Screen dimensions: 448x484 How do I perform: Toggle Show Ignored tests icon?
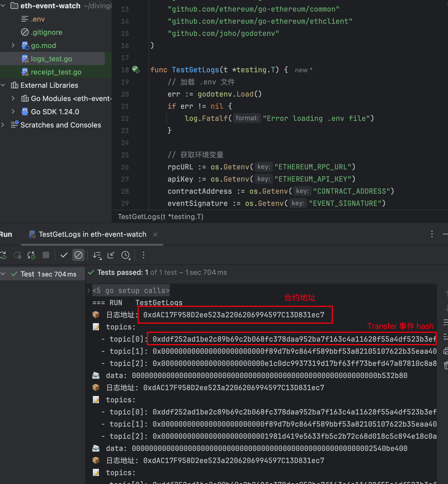click(78, 255)
